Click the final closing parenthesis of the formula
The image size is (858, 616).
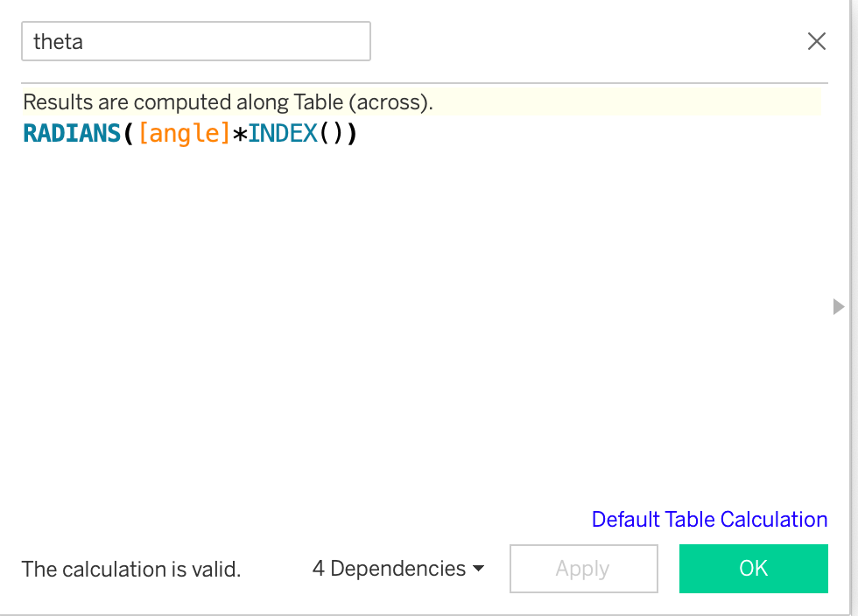350,134
